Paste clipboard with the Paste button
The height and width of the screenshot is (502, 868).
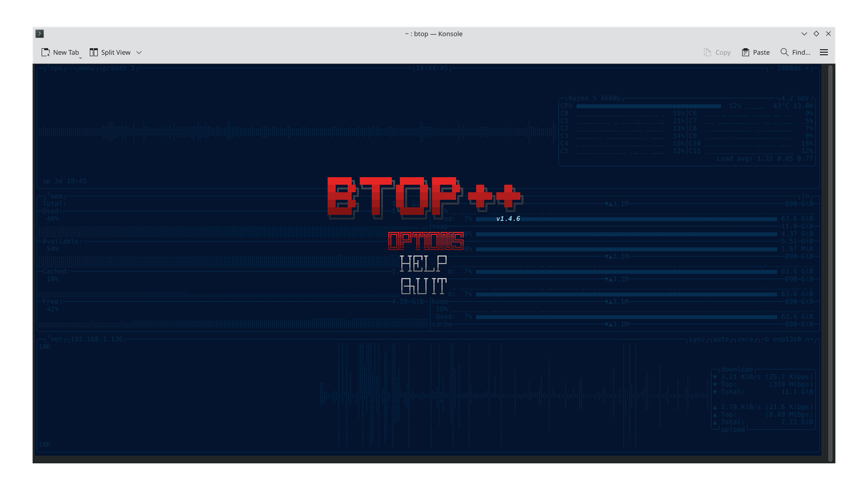pos(756,52)
